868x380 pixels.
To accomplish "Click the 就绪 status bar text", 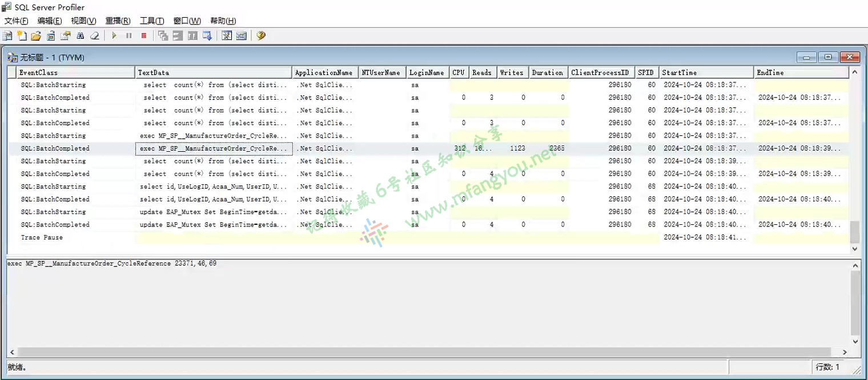I will point(17,367).
